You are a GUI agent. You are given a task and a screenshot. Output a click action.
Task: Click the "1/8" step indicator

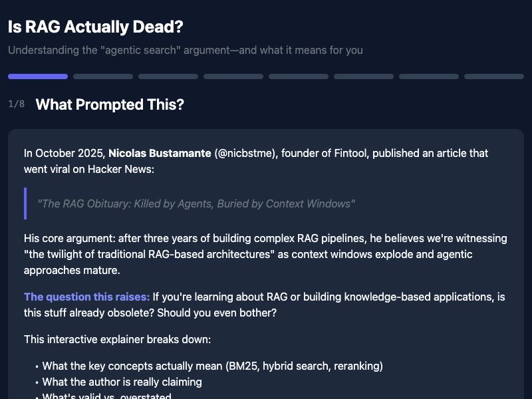pyautogui.click(x=16, y=105)
